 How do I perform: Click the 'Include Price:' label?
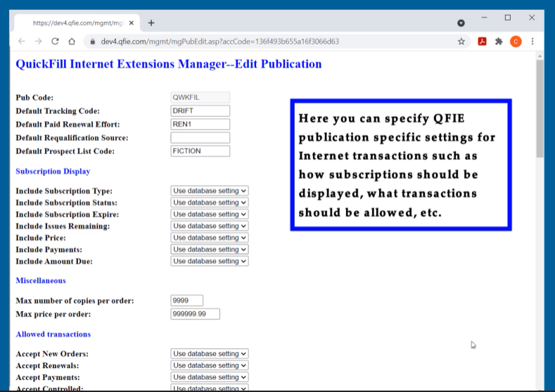click(41, 238)
